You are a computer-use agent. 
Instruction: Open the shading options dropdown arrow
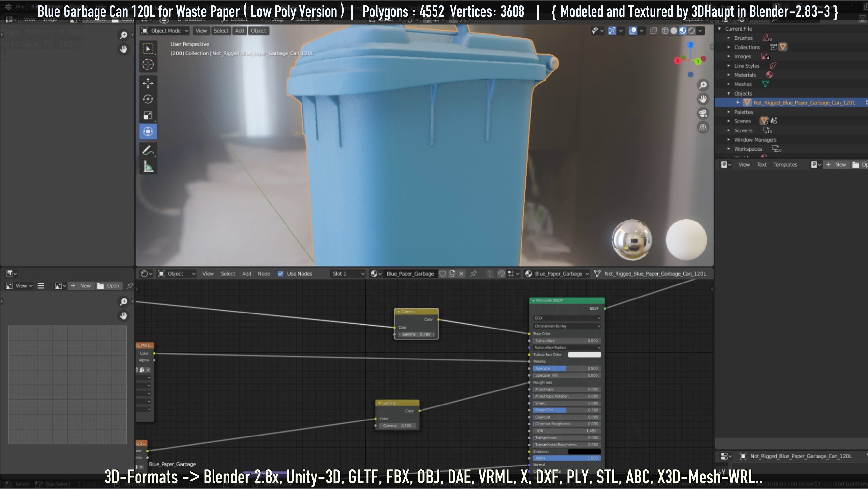(x=700, y=31)
